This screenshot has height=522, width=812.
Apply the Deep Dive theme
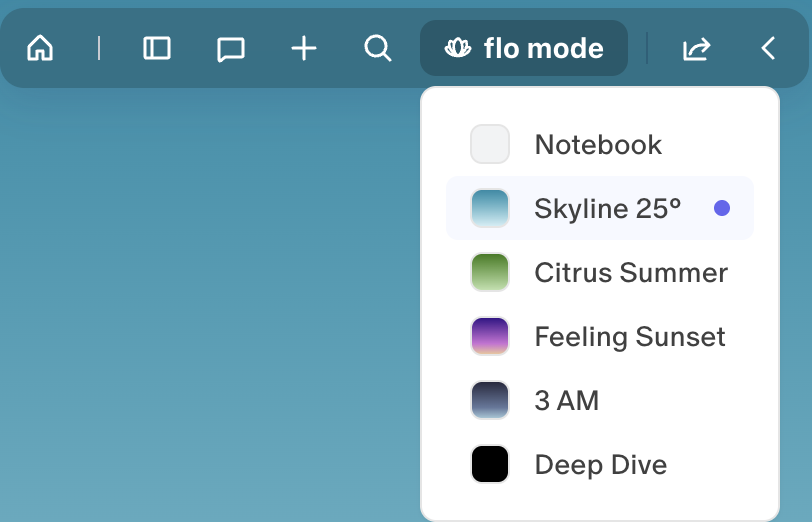[600, 465]
